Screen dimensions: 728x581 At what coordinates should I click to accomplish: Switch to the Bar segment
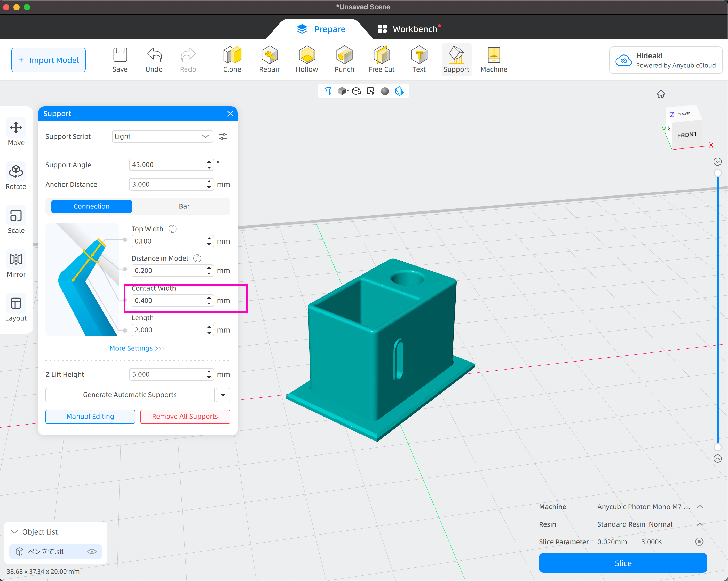[184, 206]
